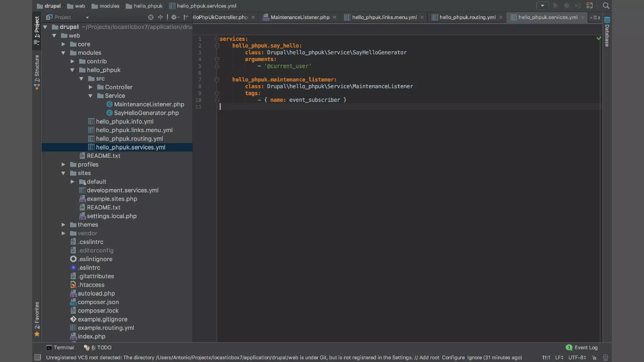Screen dimensions: 644x362
Task: Open the run configuration dropdown
Action: [542, 6]
